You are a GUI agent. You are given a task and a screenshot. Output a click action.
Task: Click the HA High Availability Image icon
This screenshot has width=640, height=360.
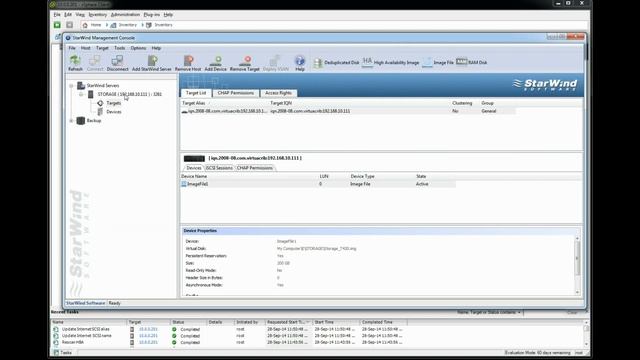[x=367, y=62]
